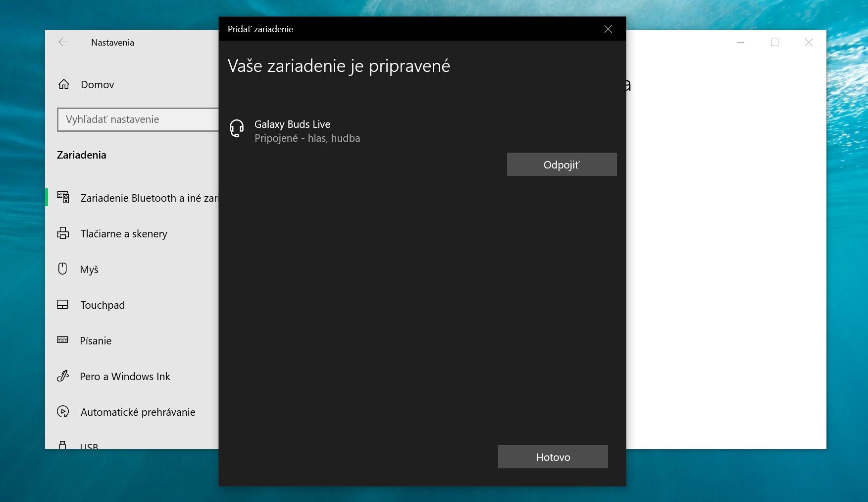
Task: Click the Vaše zariadenie je pripravené heading
Action: 339,66
